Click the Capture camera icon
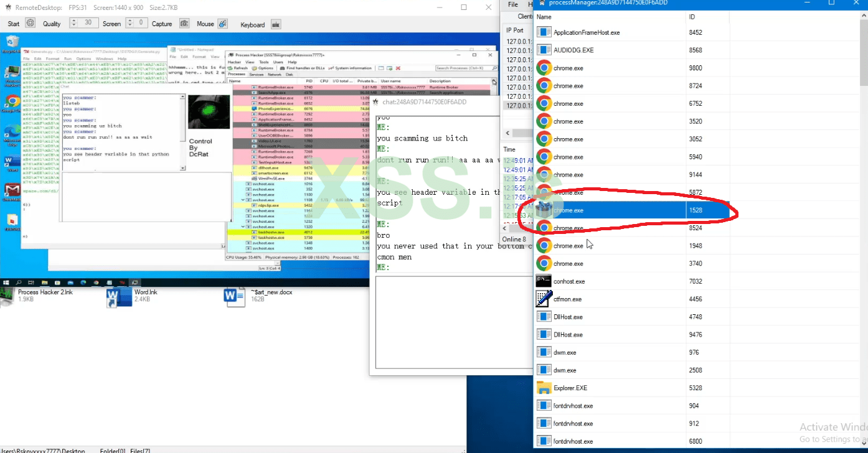The width and height of the screenshot is (868, 453). point(184,24)
